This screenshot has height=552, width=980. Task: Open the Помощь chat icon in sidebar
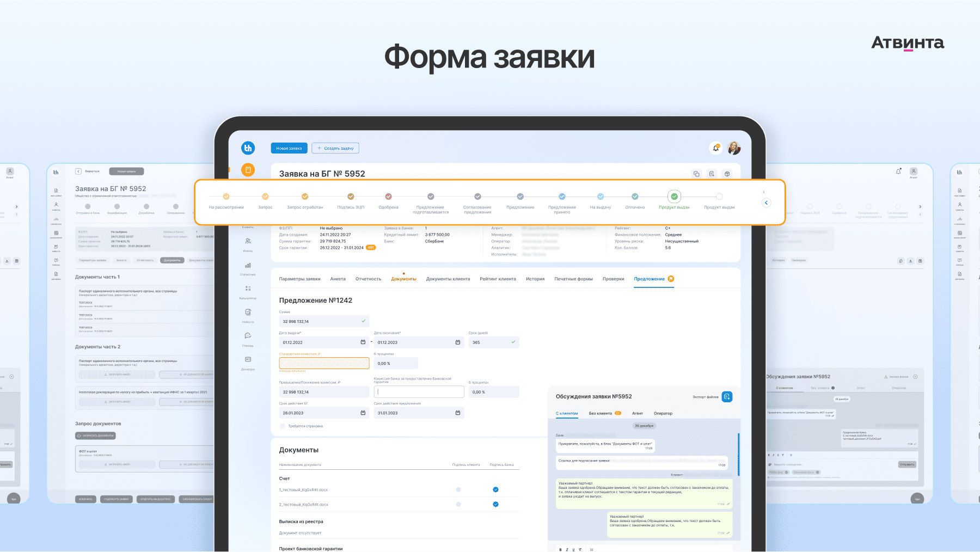pos(248,336)
